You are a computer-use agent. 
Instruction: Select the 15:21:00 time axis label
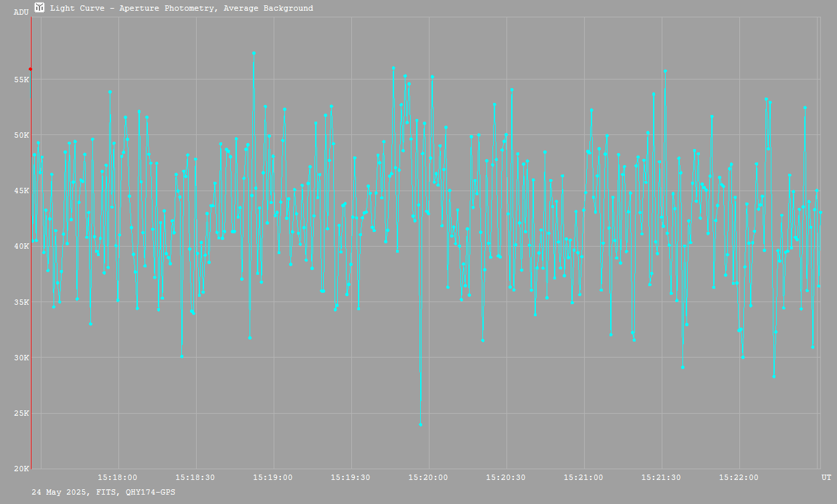click(x=583, y=477)
